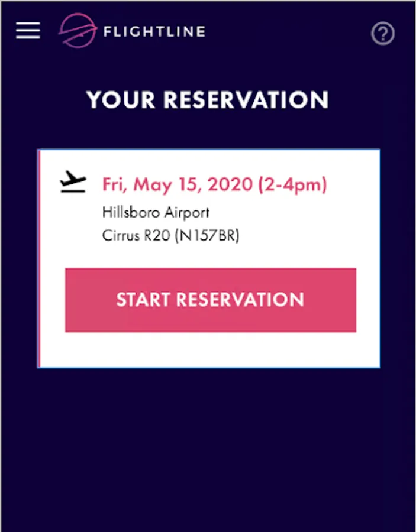Click the airplane takeoff icon
Screen dimensions: 416x532
(73, 182)
